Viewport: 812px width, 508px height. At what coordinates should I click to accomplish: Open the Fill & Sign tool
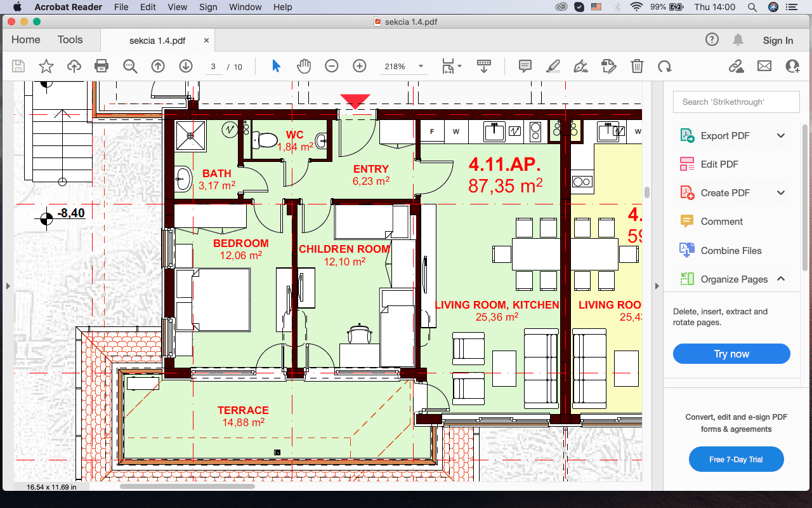point(580,65)
